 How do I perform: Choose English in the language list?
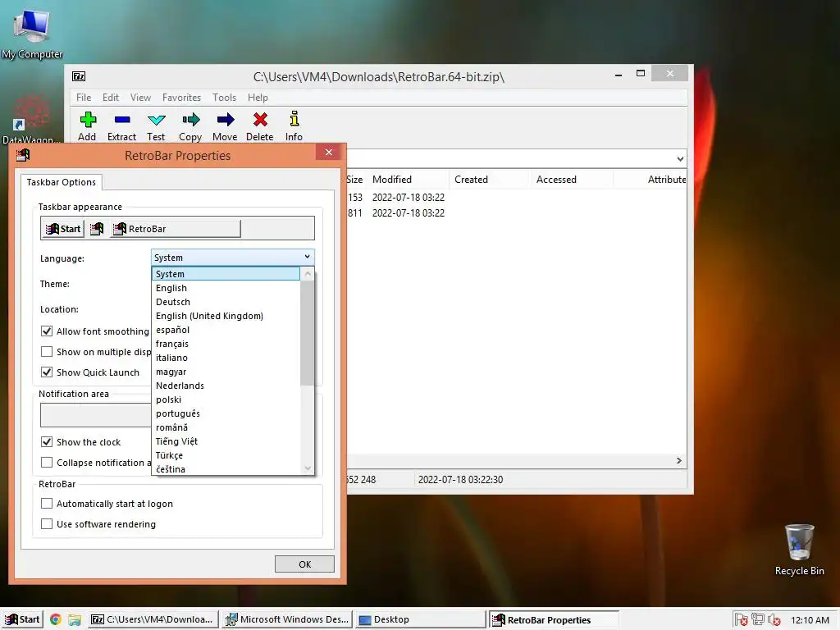226,288
